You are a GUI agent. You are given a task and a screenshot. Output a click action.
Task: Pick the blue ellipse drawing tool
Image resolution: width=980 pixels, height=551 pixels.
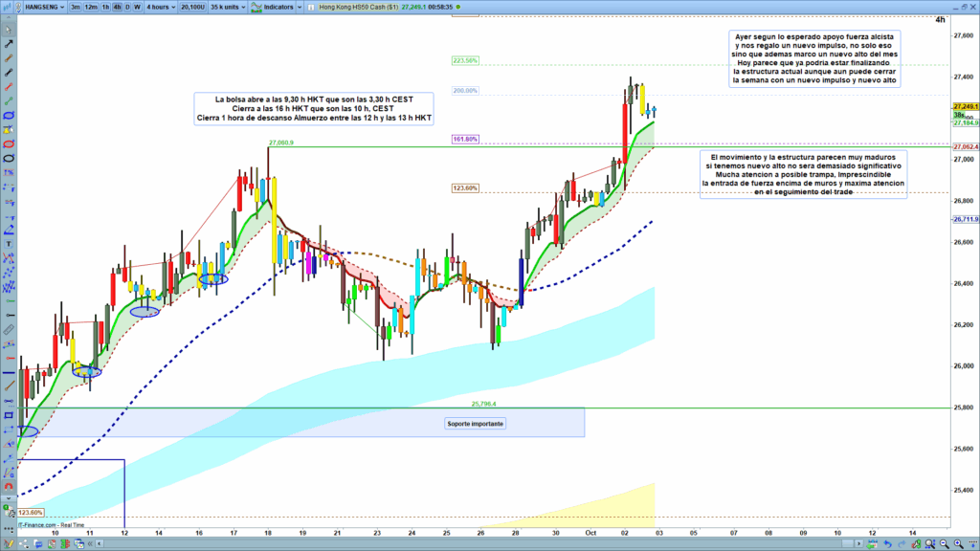(x=9, y=115)
